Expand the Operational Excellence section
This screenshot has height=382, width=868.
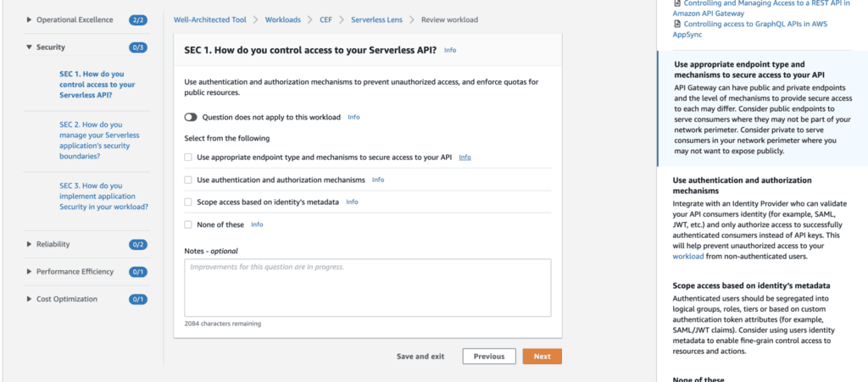31,19
